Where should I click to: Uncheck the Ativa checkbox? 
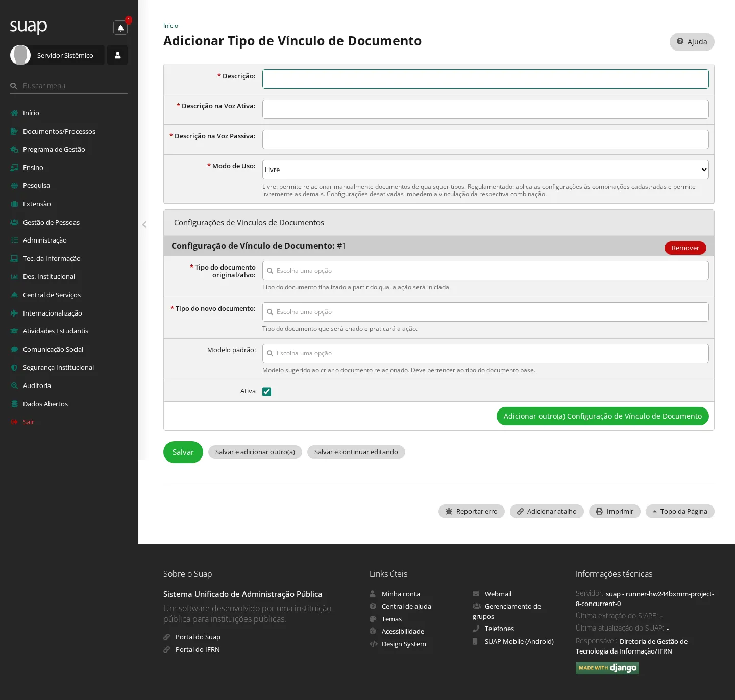pos(266,392)
